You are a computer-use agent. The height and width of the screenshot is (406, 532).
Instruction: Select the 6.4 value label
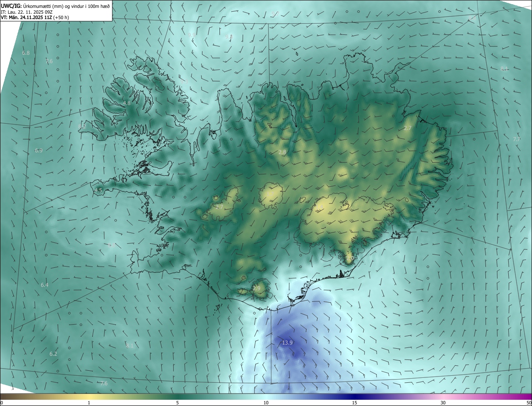pos(44,285)
